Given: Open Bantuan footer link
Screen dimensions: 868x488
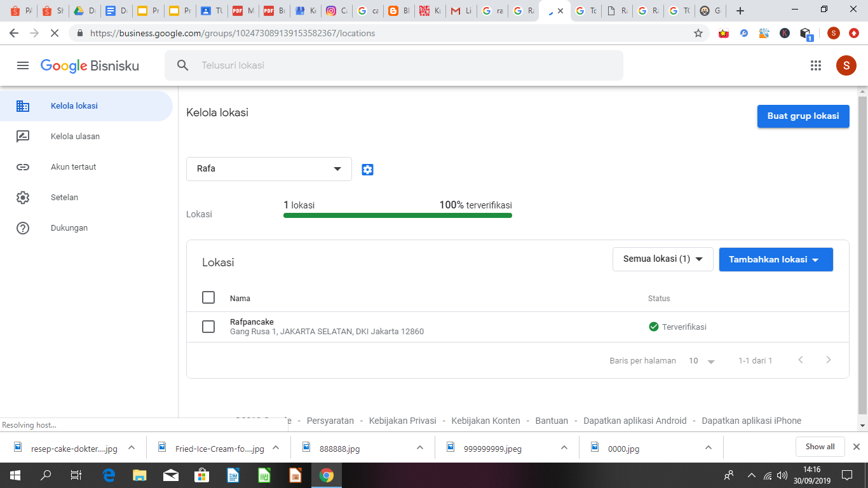Looking at the screenshot, I should click(552, 421).
